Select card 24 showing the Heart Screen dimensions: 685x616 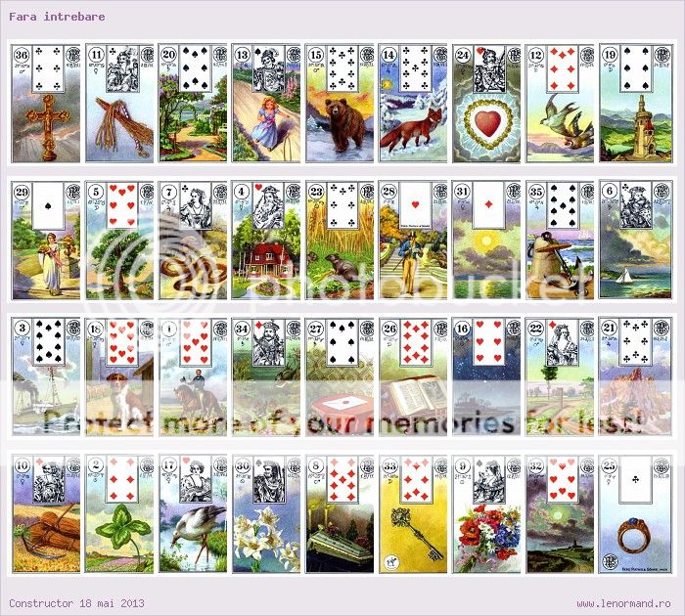(486, 103)
